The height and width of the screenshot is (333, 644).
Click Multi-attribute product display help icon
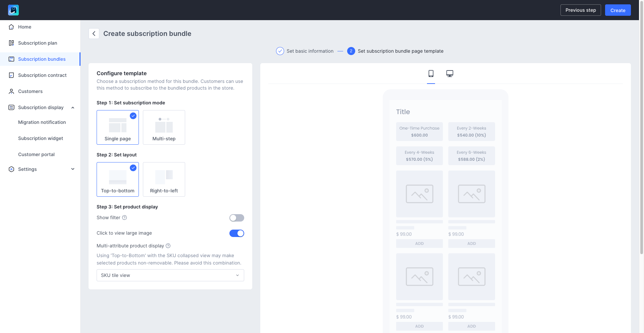click(168, 246)
